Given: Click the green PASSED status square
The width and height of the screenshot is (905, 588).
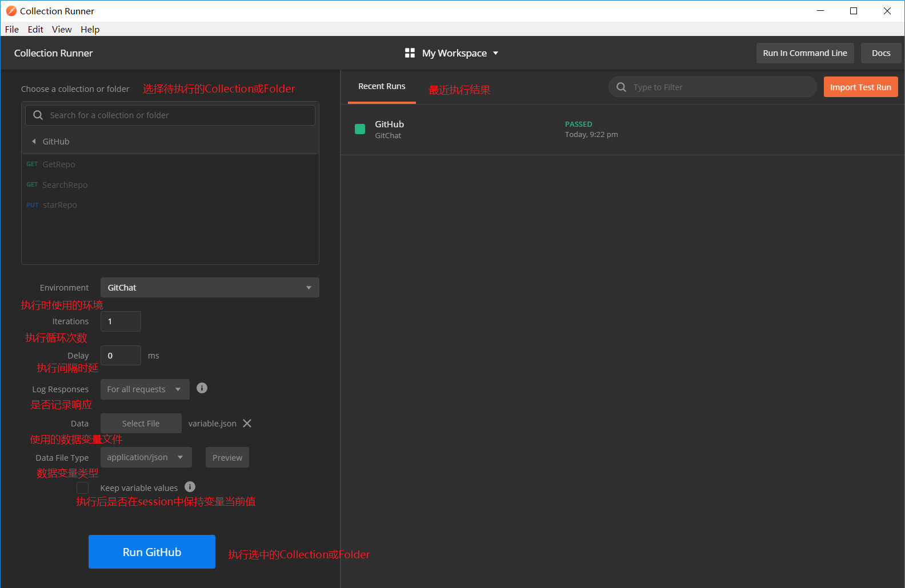Looking at the screenshot, I should click(x=360, y=129).
